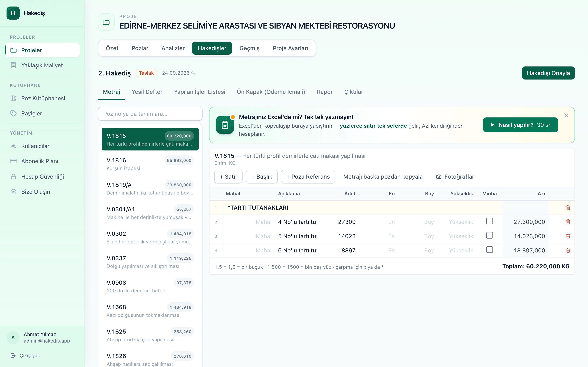
Task: Dismiss the Excel tip banner
Action: [x=566, y=116]
